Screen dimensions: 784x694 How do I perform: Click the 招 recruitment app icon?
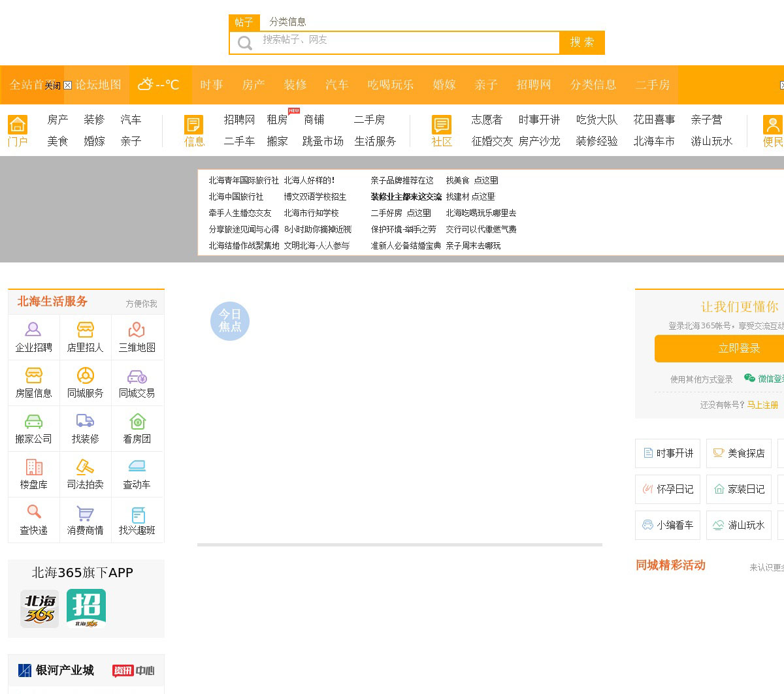pos(86,608)
